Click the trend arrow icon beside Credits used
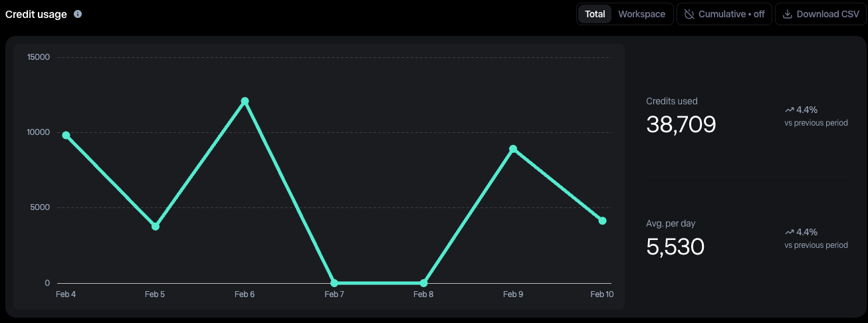Image resolution: width=868 pixels, height=323 pixels. [x=789, y=110]
